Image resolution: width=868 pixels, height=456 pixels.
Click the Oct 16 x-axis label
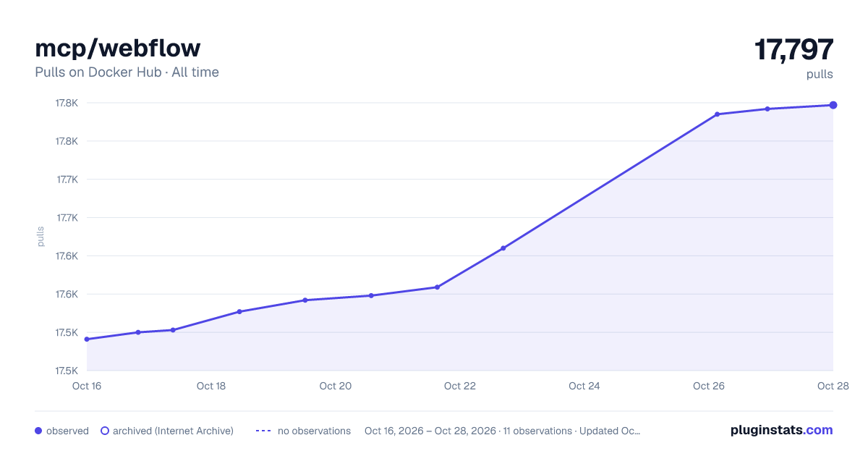(x=87, y=386)
